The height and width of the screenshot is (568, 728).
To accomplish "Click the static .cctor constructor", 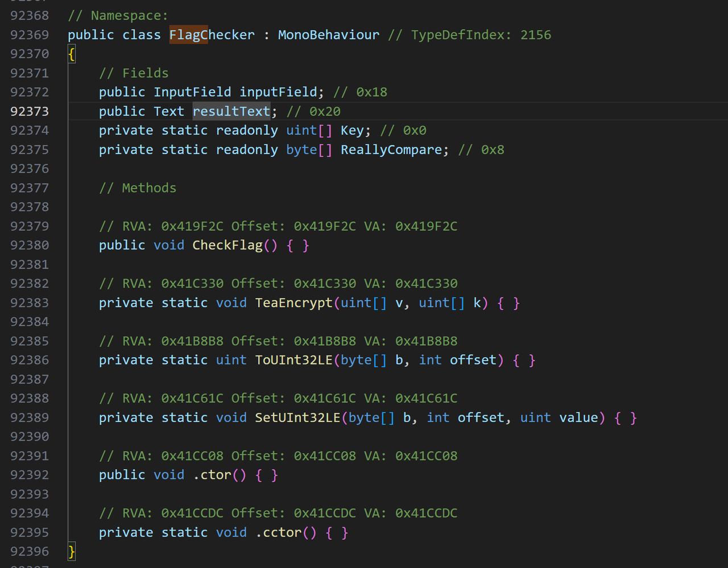I will click(x=278, y=533).
